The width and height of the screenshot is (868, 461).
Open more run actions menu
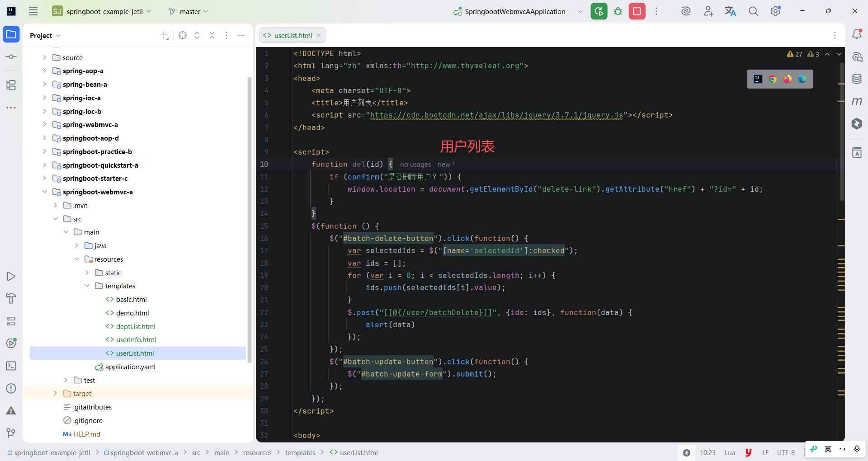656,11
